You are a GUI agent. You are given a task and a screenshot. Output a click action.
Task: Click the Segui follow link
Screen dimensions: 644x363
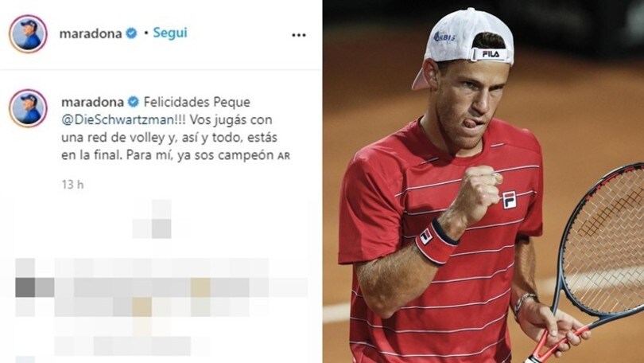coord(170,33)
